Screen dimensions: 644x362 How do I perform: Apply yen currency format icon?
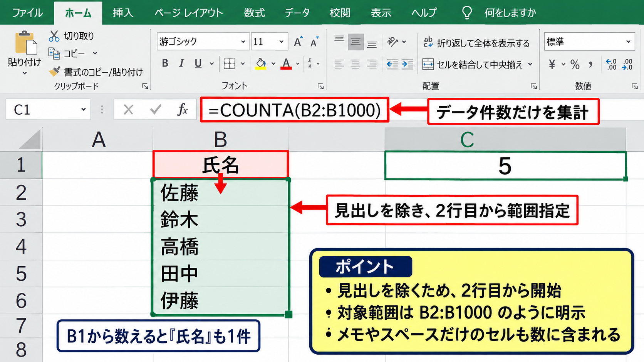552,64
